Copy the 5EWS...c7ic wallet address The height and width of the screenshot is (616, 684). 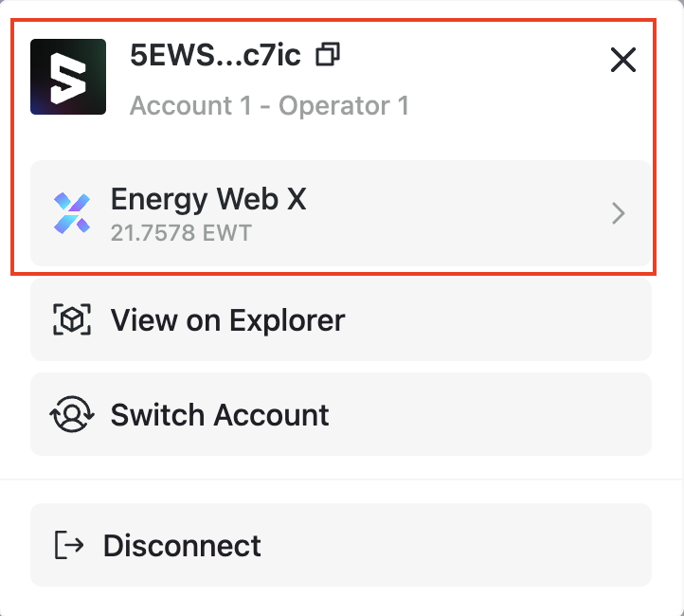tap(328, 56)
